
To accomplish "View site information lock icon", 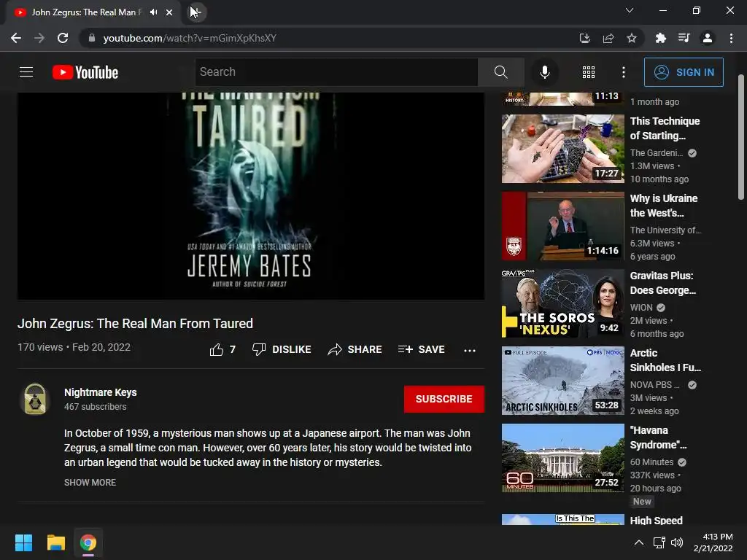I will (92, 38).
